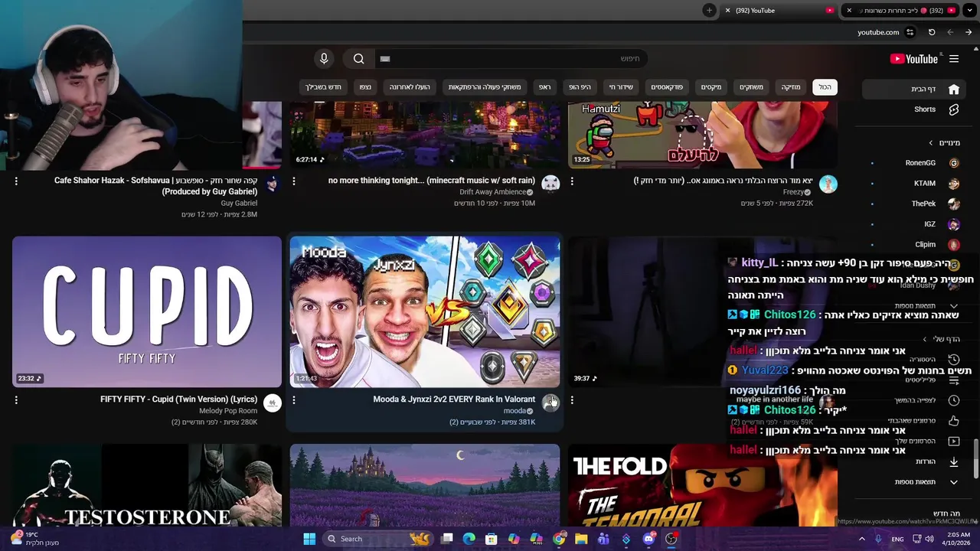Select the 'שידור חי' live filter chip
Image resolution: width=980 pixels, height=551 pixels.
click(621, 87)
